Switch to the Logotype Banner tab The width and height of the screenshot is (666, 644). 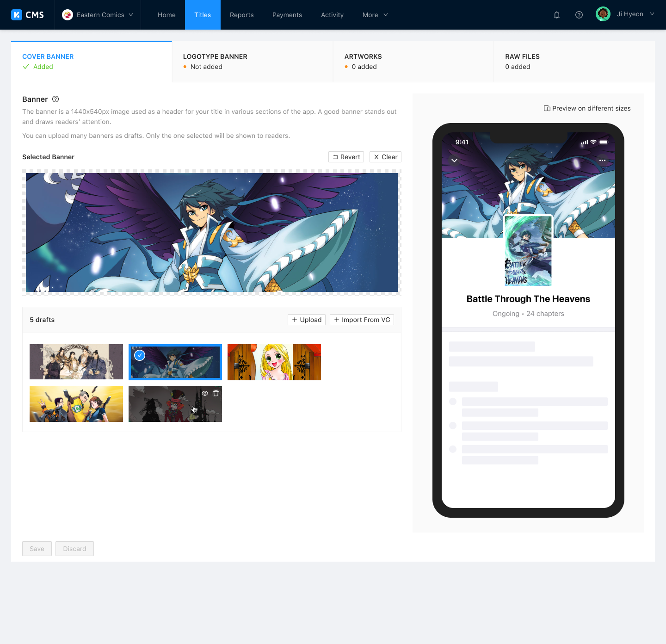(253, 62)
